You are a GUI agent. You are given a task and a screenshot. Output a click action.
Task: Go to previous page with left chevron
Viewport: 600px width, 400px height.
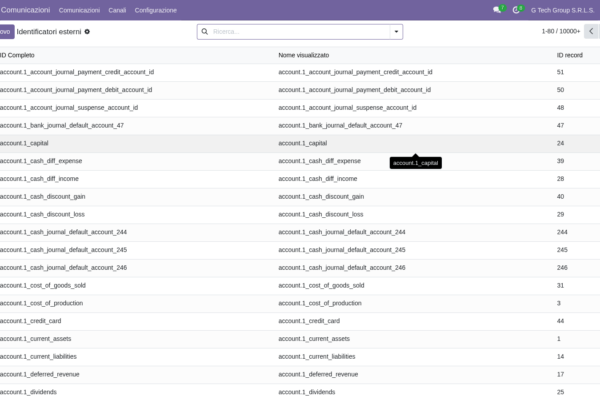pyautogui.click(x=591, y=31)
